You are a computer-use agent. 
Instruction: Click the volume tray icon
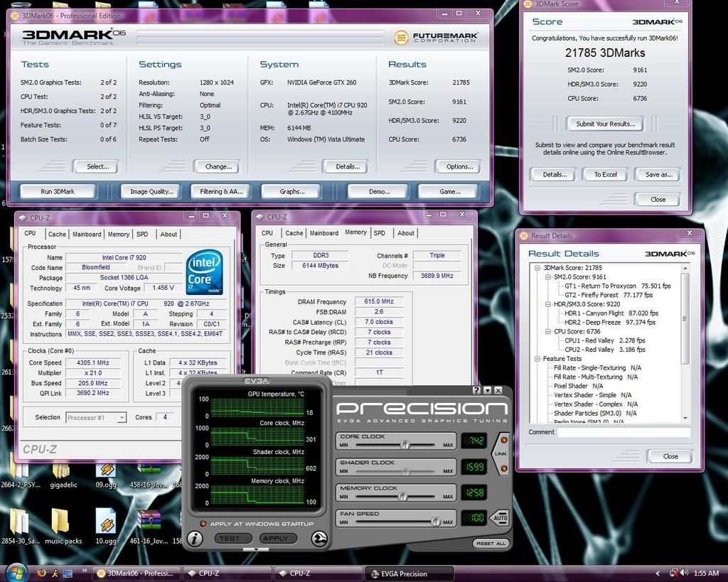pos(685,573)
